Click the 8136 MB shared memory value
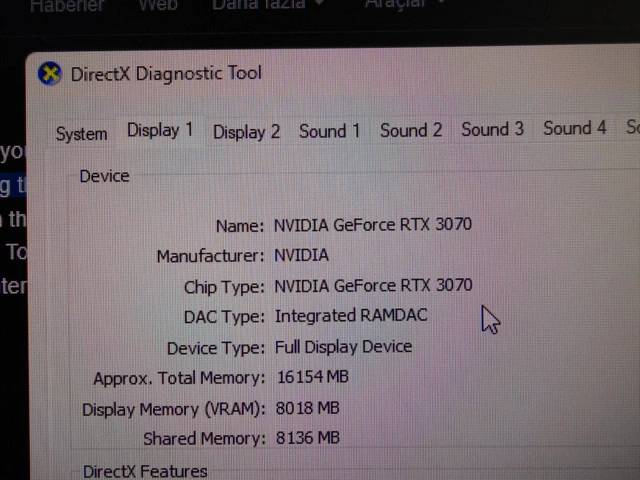This screenshot has width=640, height=480. click(308, 438)
